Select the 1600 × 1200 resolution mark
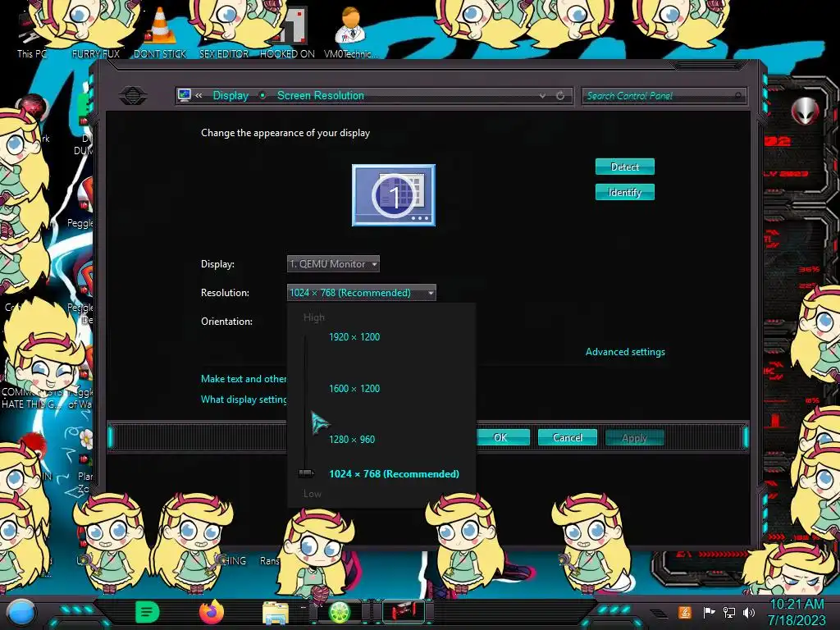 (x=354, y=388)
